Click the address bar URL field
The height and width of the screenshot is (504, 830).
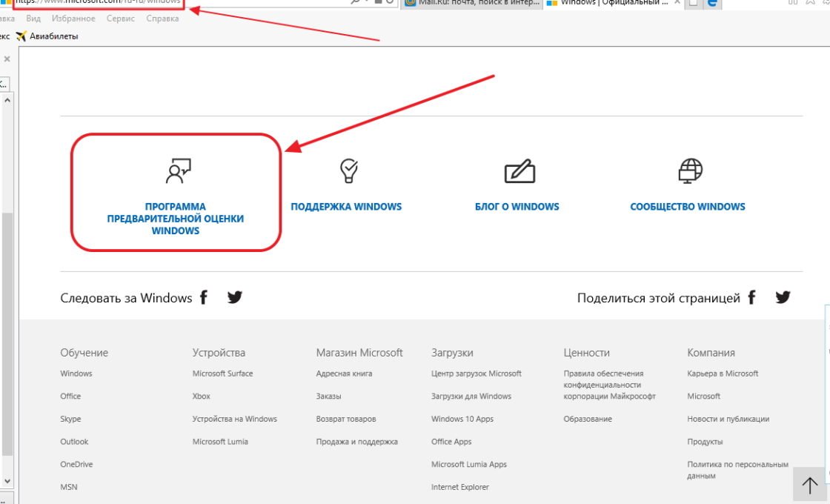click(x=96, y=3)
